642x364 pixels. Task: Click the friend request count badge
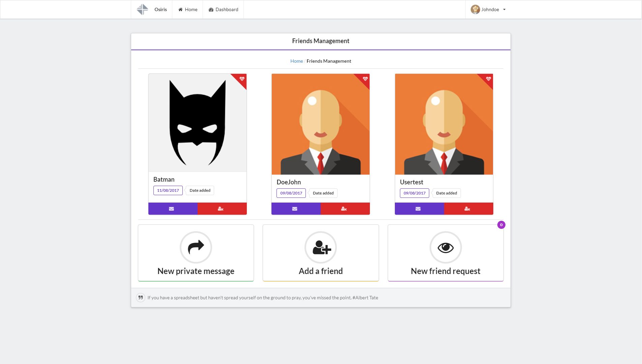501,225
